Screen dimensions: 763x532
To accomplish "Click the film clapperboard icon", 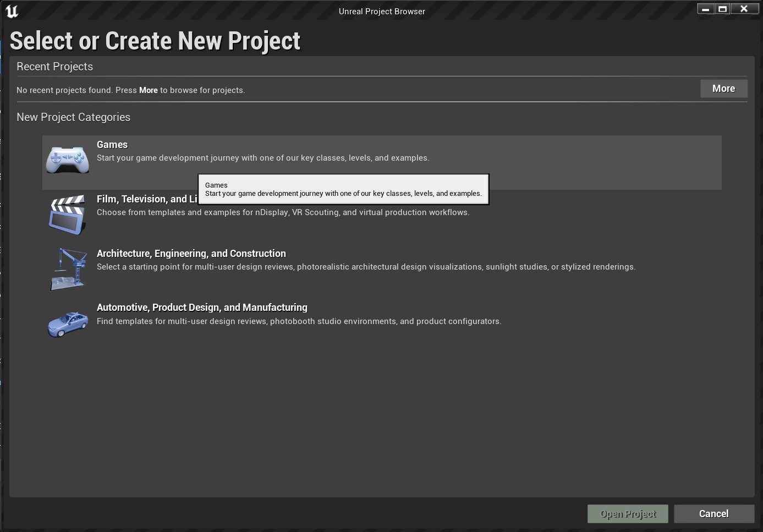I will [x=67, y=214].
